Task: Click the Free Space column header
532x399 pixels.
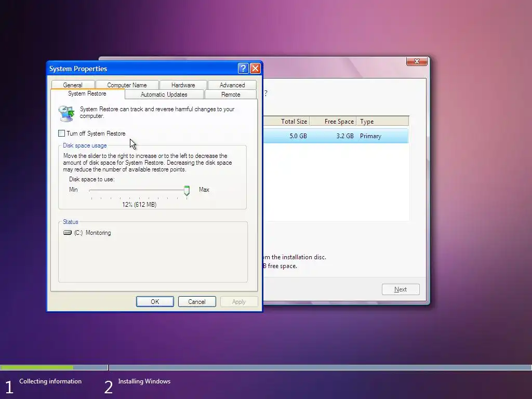Action: click(333, 121)
